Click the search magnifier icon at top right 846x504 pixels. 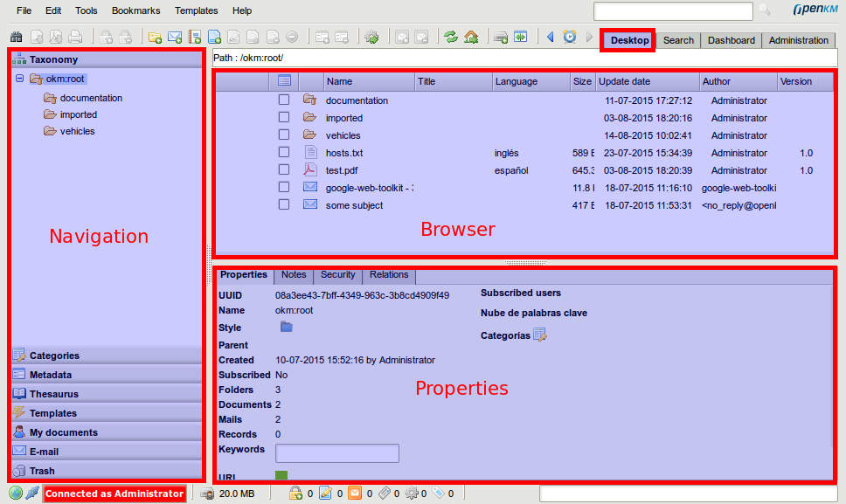[x=765, y=10]
